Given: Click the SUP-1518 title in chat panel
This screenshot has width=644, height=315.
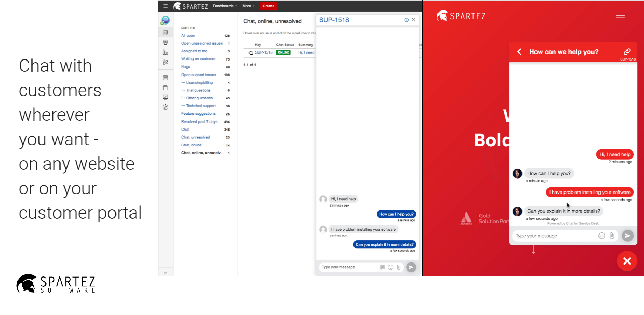Looking at the screenshot, I should pyautogui.click(x=334, y=20).
